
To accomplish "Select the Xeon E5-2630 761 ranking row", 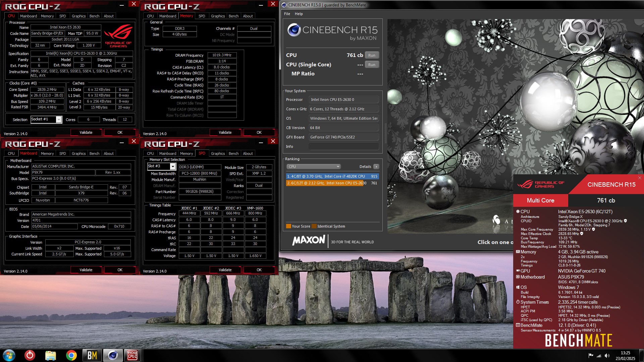I will pos(332,183).
